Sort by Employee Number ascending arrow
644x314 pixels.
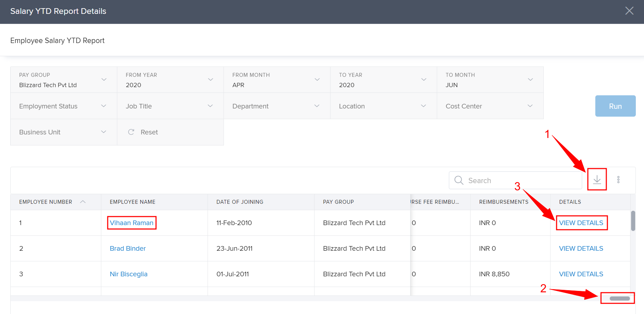click(x=83, y=202)
